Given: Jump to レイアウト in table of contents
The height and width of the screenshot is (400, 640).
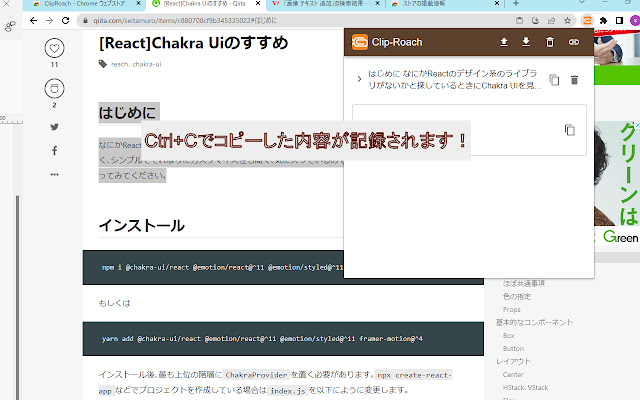Looking at the screenshot, I should tap(513, 362).
